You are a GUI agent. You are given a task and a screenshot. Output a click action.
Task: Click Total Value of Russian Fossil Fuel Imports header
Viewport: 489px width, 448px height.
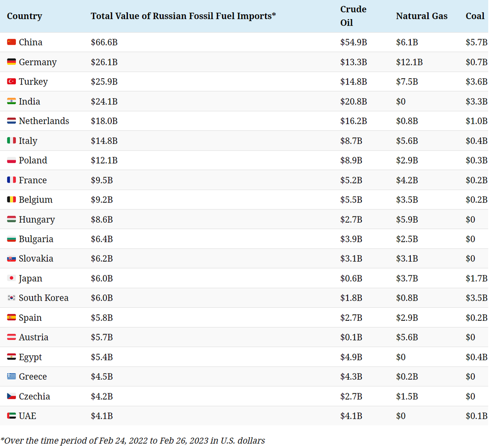[x=183, y=16]
